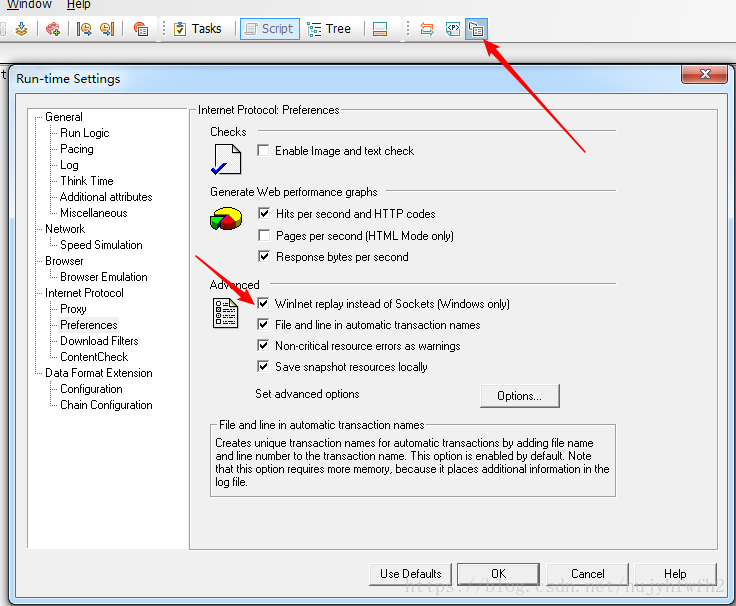This screenshot has height=606, width=736.
Task: Open the parameter list <P> icon
Action: [x=452, y=29]
